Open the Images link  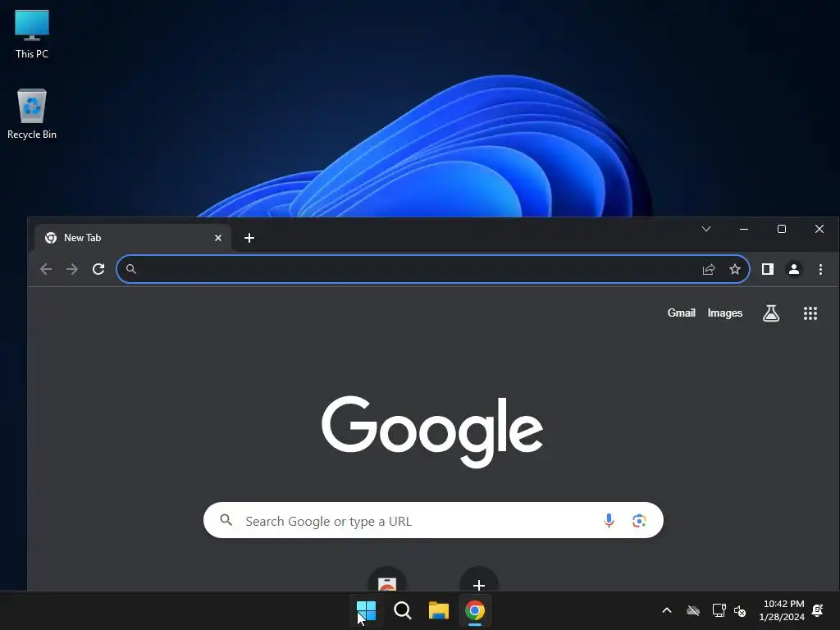(725, 313)
